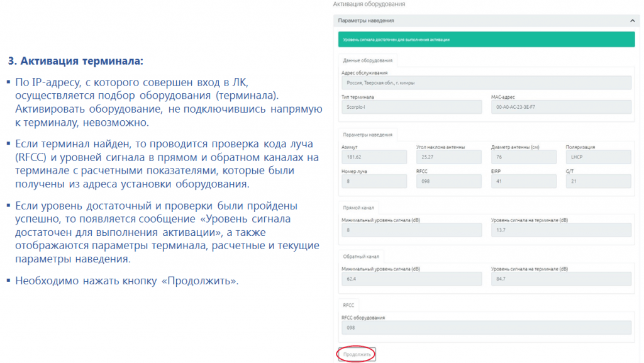Screen dimensions: 644x363
Task: Focus the Тип терминала field
Action: pos(410,108)
